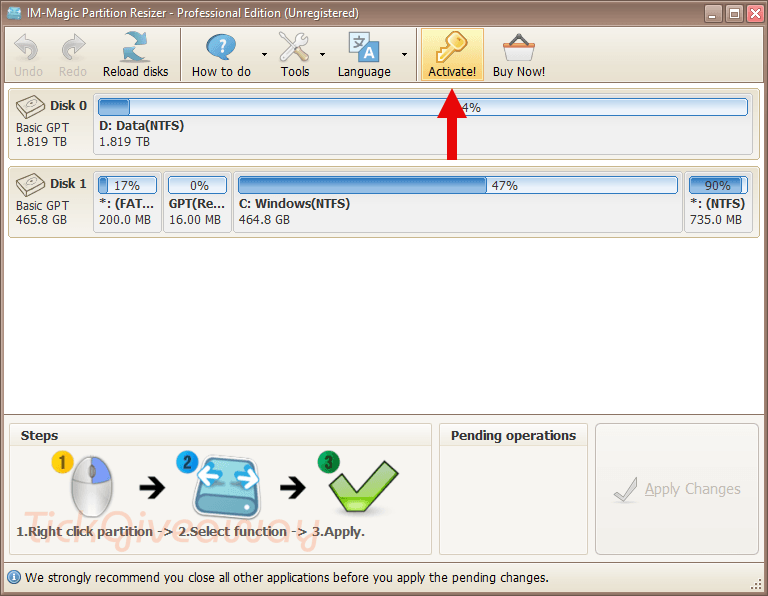Click the Disk 1 Basic GPT label

43,206
